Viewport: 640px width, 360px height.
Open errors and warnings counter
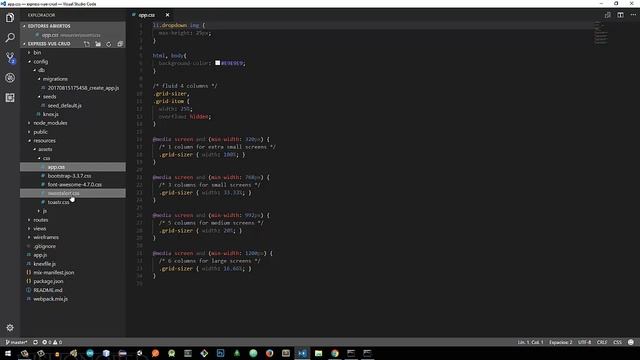pyautogui.click(x=52, y=342)
